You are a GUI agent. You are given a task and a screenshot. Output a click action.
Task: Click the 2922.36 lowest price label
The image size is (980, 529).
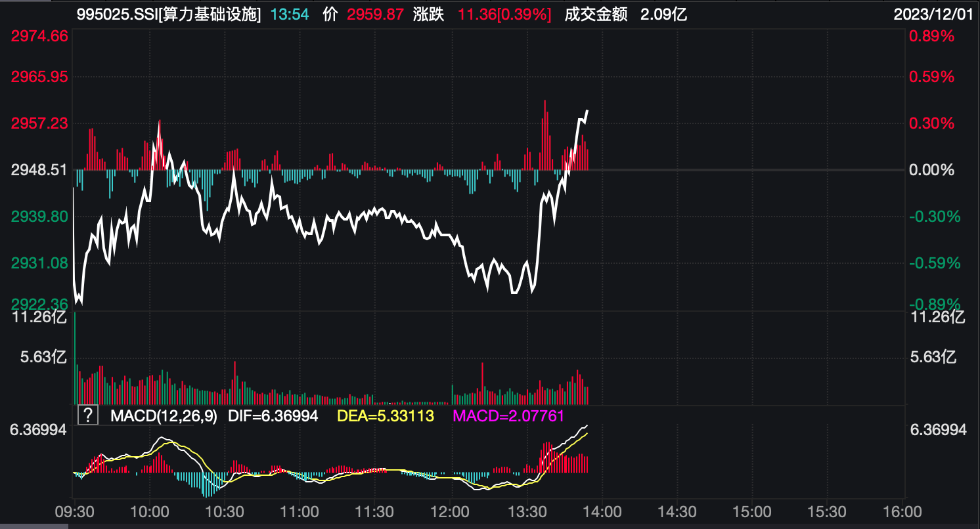[39, 304]
